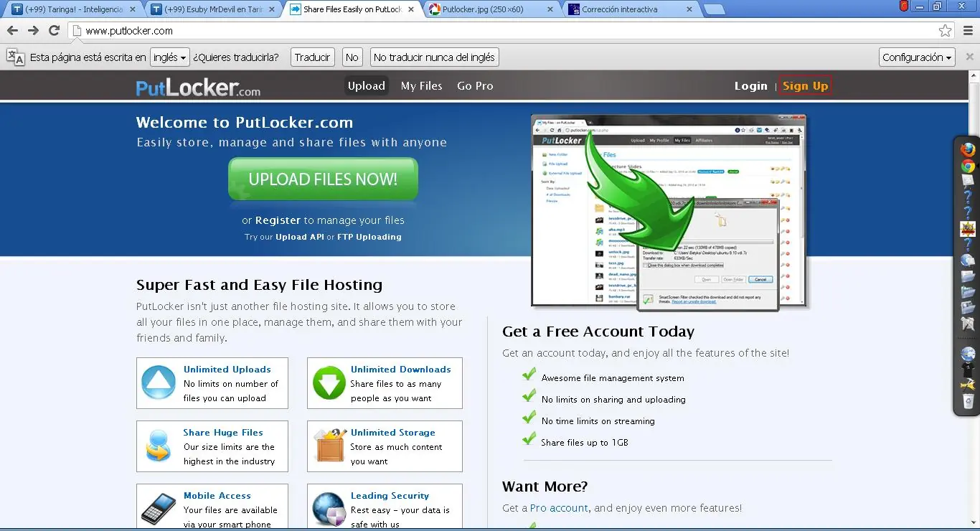Click the PutLocker.com logo

[198, 87]
